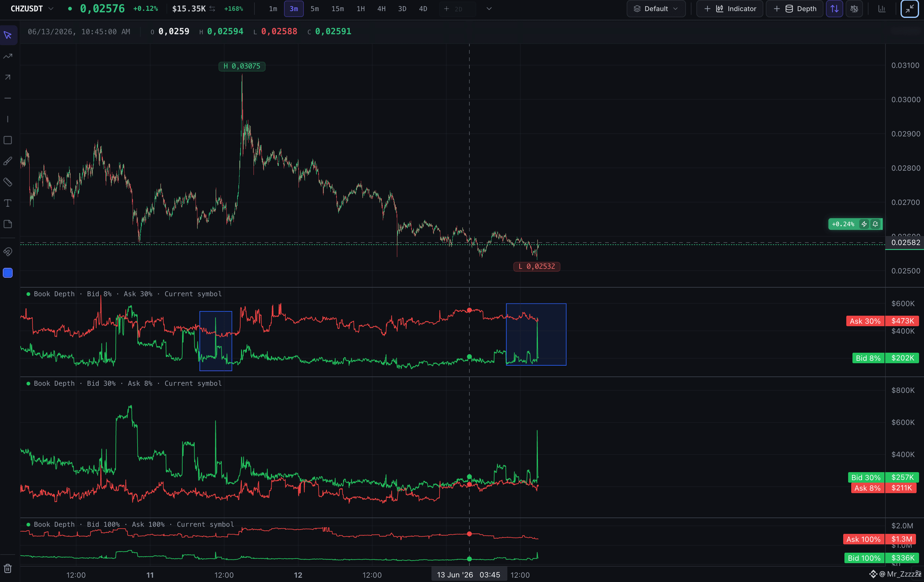Select the vertical line tool
Screen dimensions: 924x582
click(x=8, y=119)
